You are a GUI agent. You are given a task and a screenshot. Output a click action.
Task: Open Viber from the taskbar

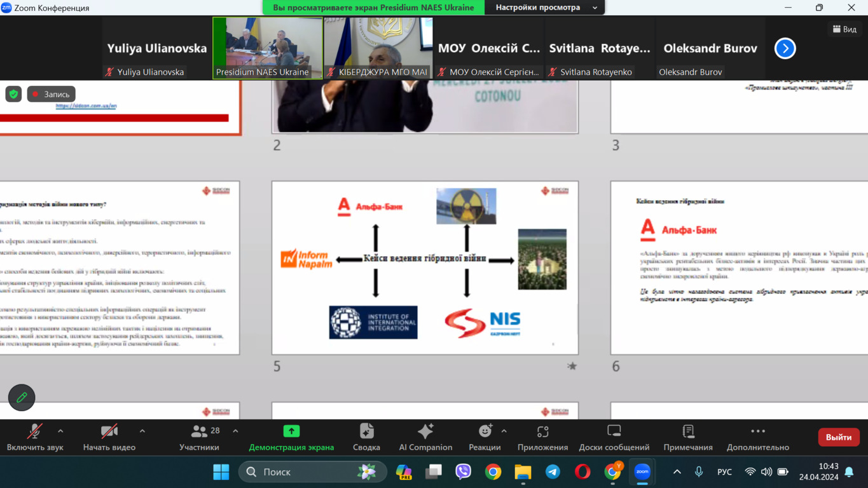click(463, 472)
